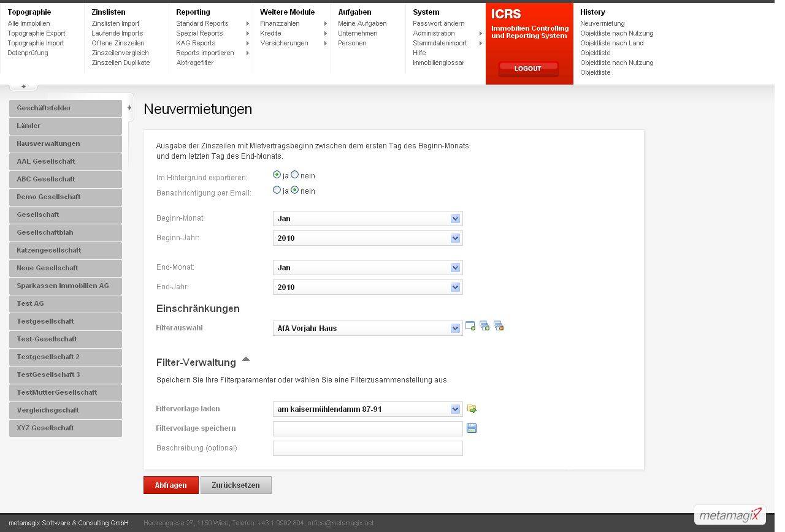Open Alle Immobilien link
The image size is (785, 532).
(29, 23)
